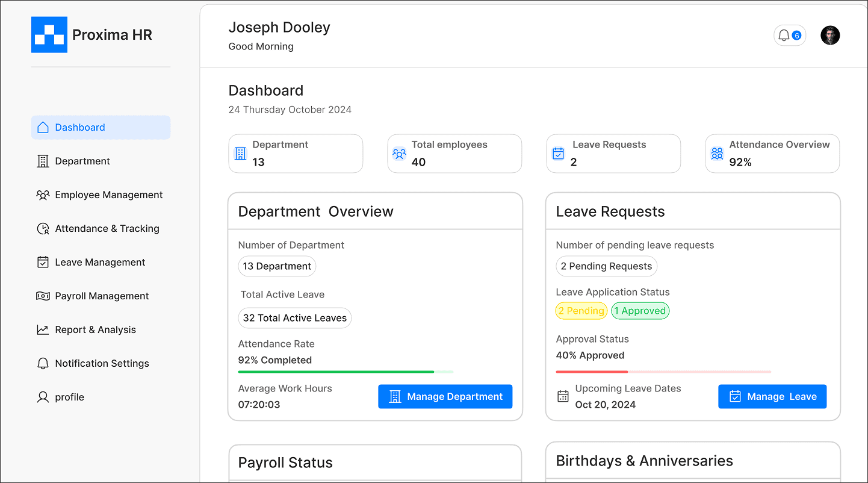Click the 24 Thursday October 2024 date
Screen dimensions: 868x483
tap(290, 110)
